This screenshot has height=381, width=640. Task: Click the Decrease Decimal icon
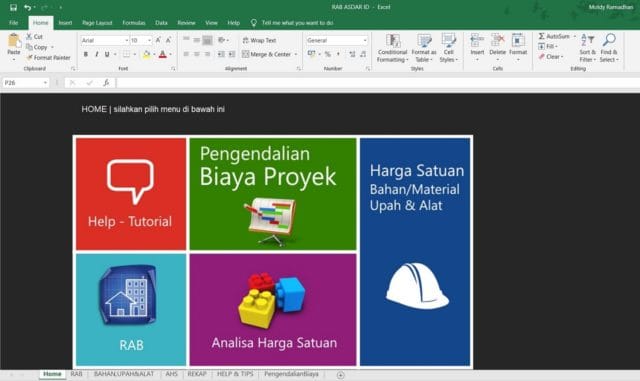363,54
